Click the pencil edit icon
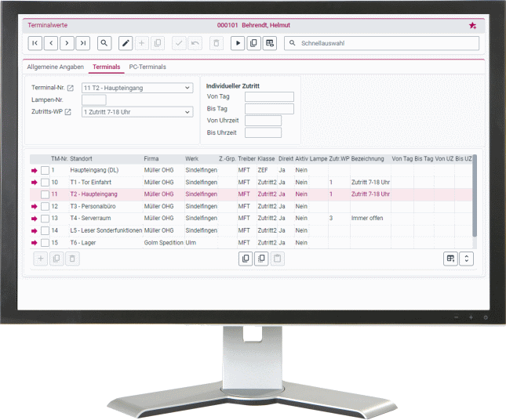 [x=126, y=43]
